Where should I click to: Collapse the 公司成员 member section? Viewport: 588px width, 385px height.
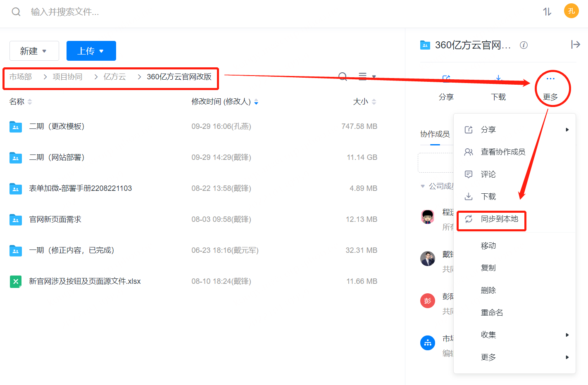pos(423,186)
